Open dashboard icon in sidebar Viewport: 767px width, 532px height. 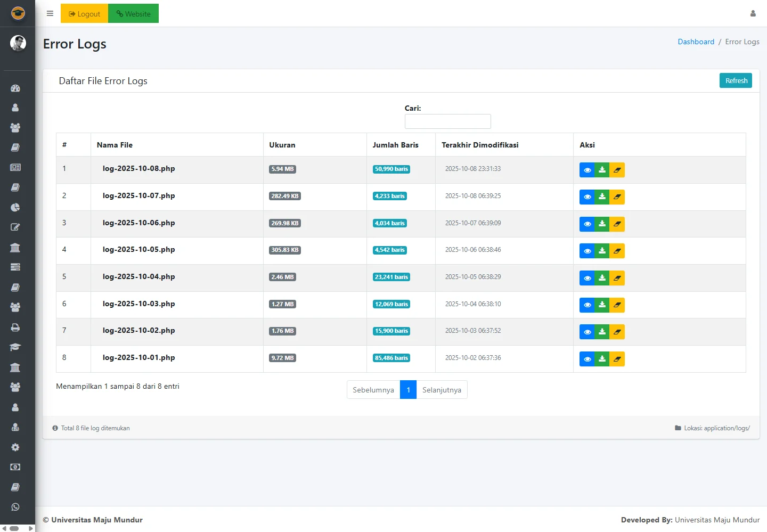(x=15, y=88)
